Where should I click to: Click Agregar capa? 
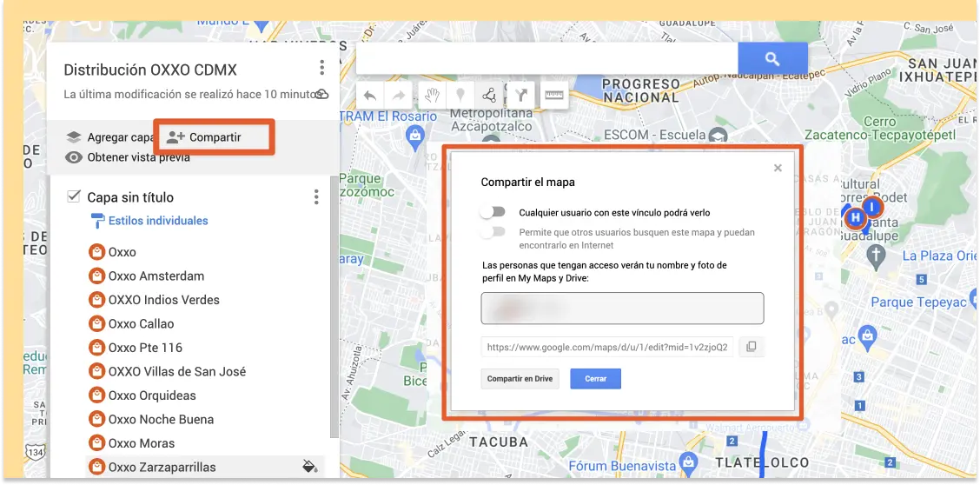coord(110,137)
